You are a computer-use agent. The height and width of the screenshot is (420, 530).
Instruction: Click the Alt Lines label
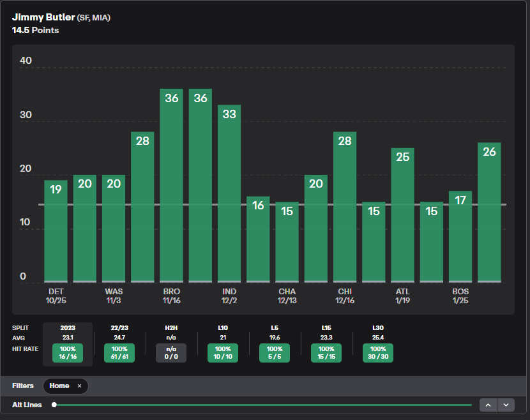click(27, 405)
